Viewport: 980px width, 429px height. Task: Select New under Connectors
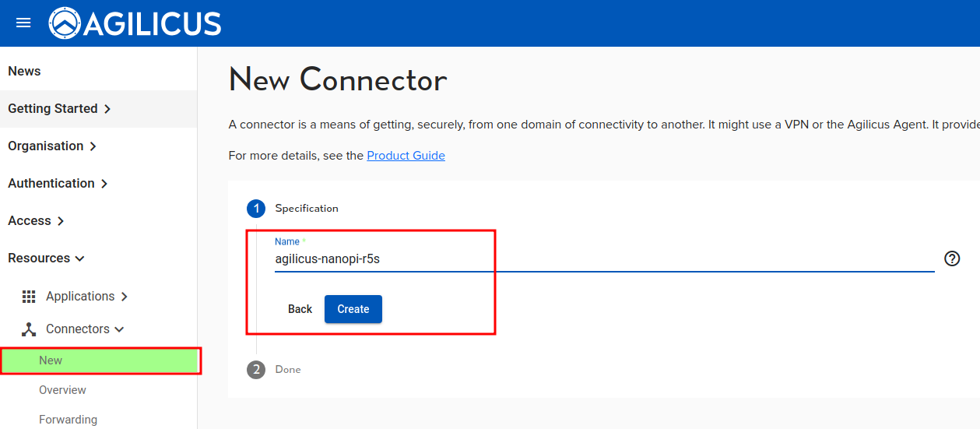pyautogui.click(x=51, y=360)
